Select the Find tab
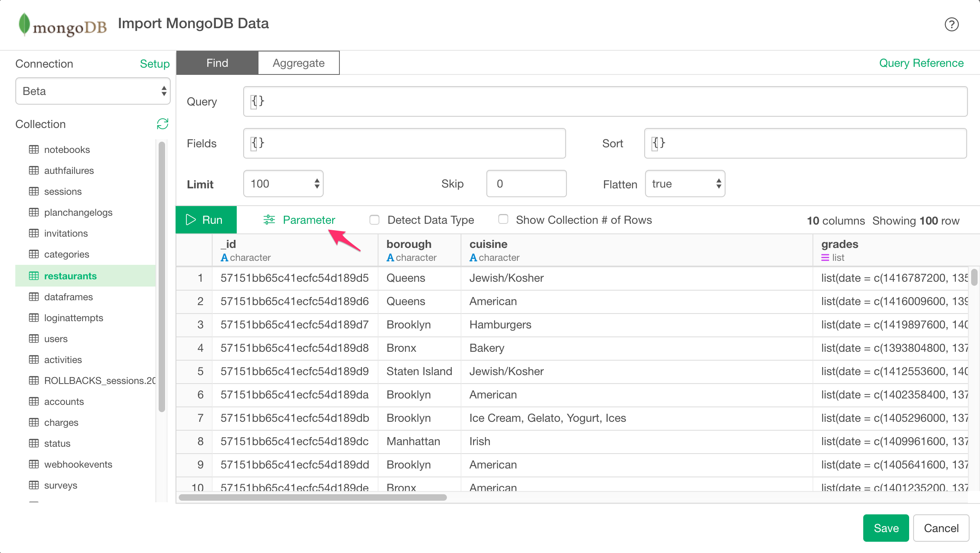This screenshot has width=980, height=553. (217, 63)
